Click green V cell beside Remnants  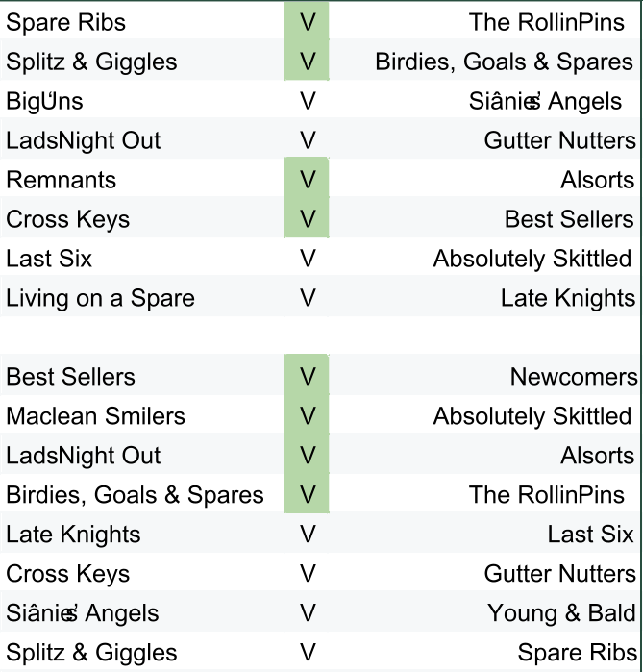pos(307,180)
